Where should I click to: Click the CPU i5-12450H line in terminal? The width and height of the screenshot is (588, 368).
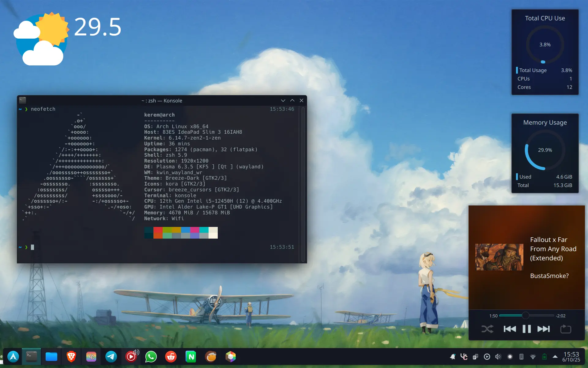pos(213,201)
